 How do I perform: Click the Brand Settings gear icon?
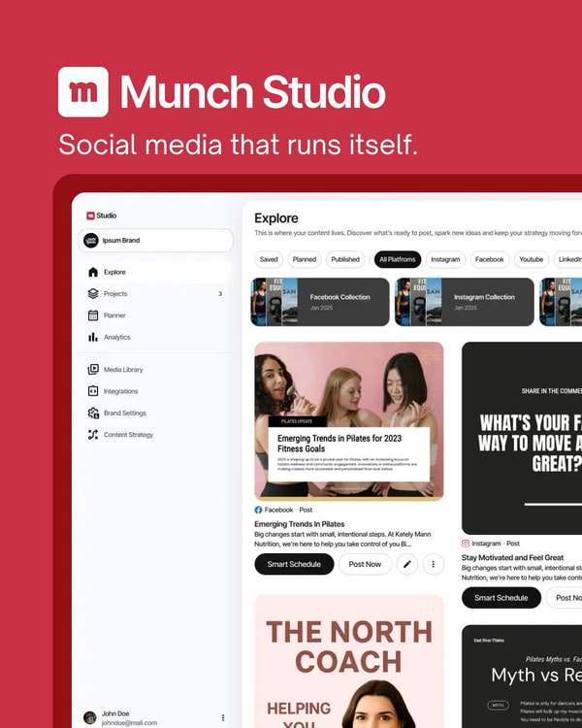(93, 413)
